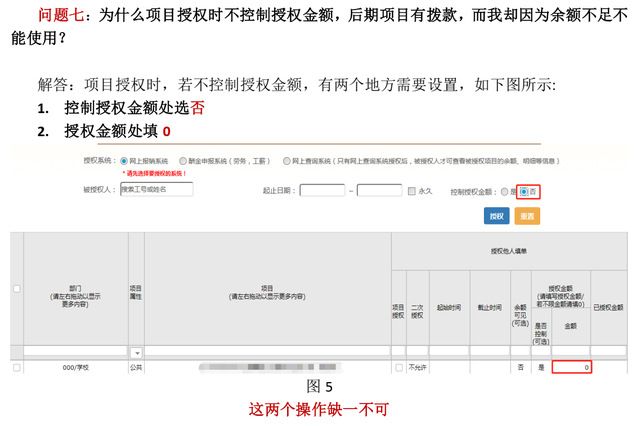Select the 网上查询系统 radio option

click(x=286, y=159)
